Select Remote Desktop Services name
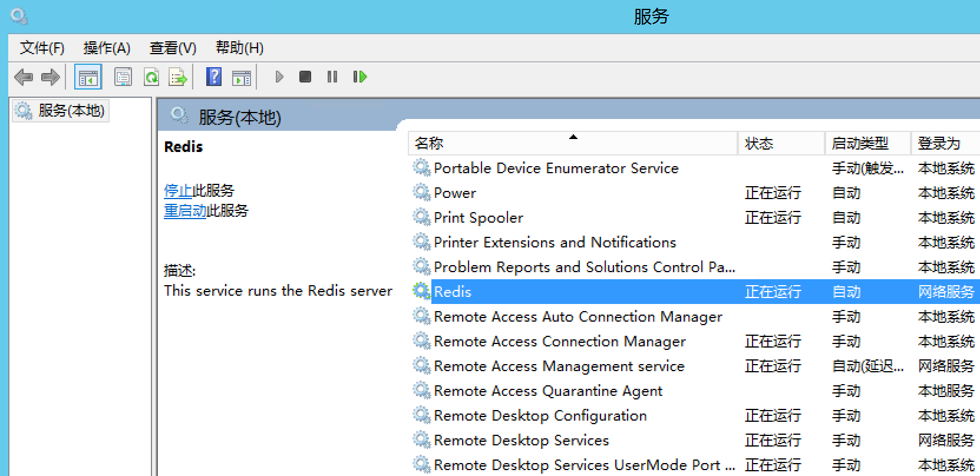 pyautogui.click(x=522, y=440)
